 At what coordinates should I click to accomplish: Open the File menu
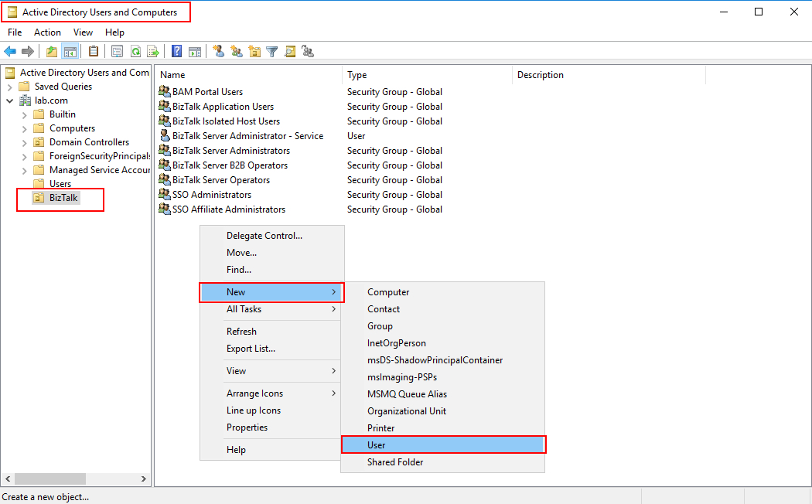[15, 32]
